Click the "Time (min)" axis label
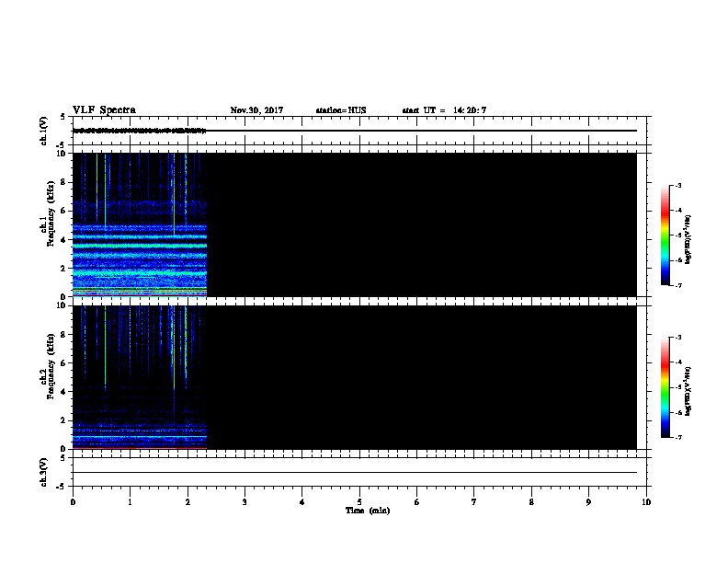Screen dimensions: 728x563 [368, 511]
